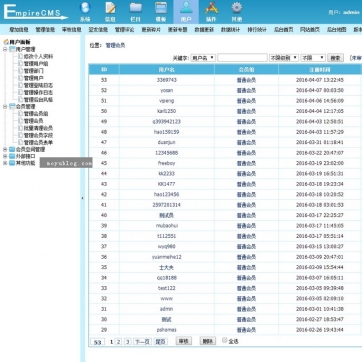Click the 用户管理 group icon
Image resolution: width=362 pixels, height=362 pixels.
coord(12,49)
